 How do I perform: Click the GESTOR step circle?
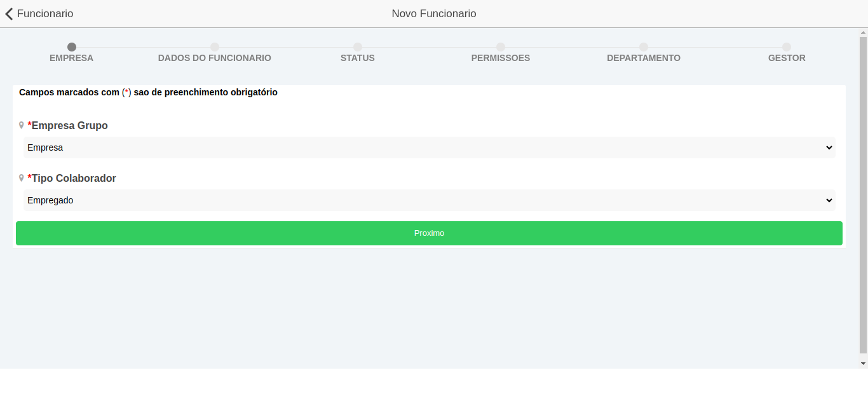tap(787, 47)
